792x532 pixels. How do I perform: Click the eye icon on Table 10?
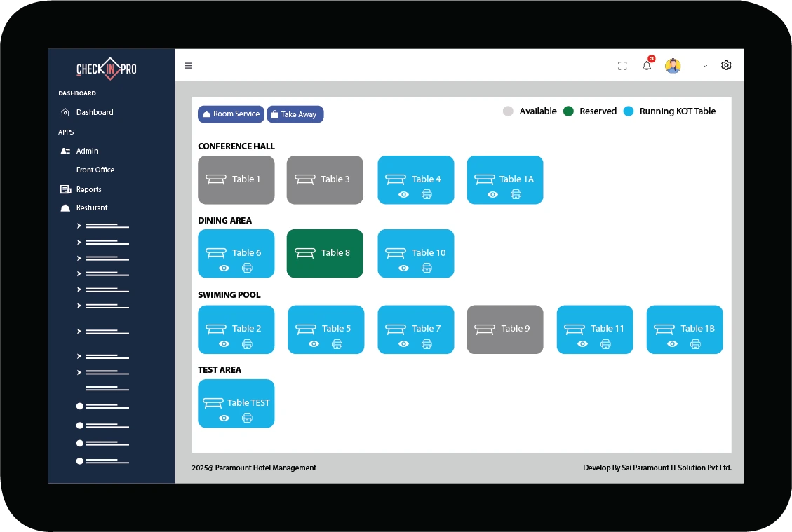point(403,268)
